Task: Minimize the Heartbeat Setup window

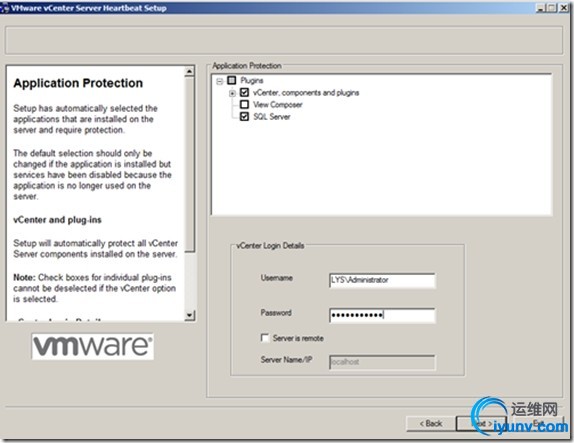Action: tap(541, 8)
